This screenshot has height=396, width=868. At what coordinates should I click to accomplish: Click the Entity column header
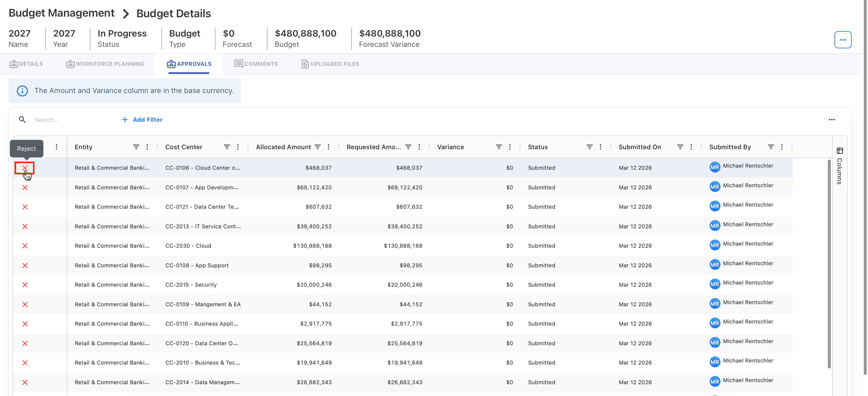coord(83,147)
